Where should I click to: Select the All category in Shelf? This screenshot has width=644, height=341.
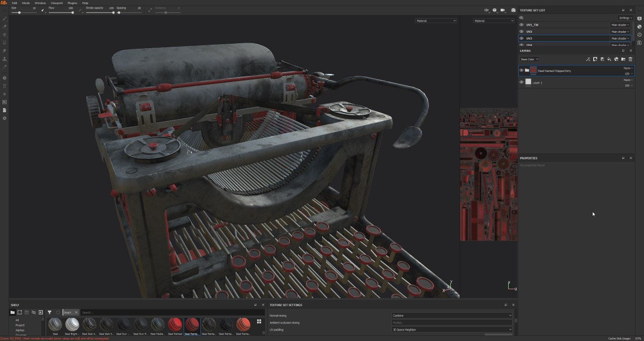[x=17, y=320]
